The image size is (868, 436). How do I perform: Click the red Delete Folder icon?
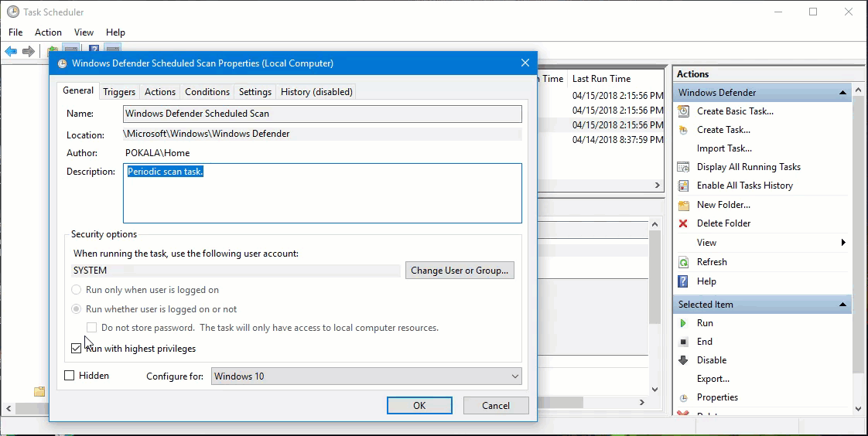[683, 223]
